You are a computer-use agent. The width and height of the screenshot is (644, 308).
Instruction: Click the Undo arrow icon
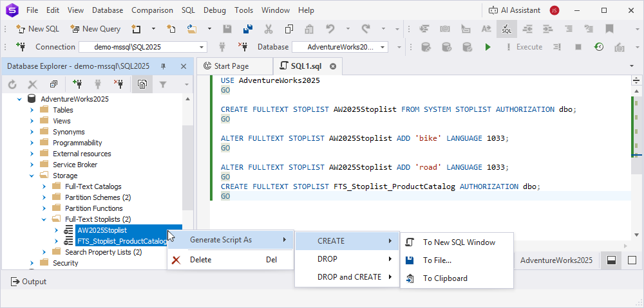click(x=330, y=29)
